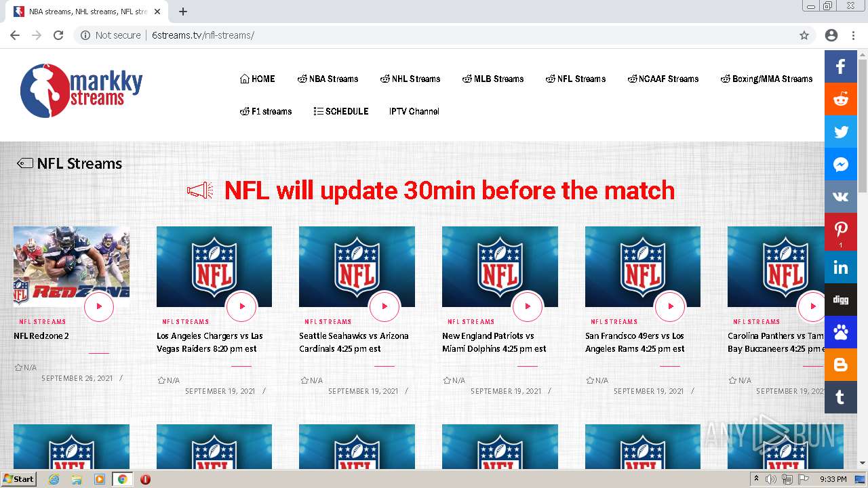Screen dimensions: 868x488
Task: Share on Digg sidebar icon
Action: pyautogui.click(x=841, y=300)
